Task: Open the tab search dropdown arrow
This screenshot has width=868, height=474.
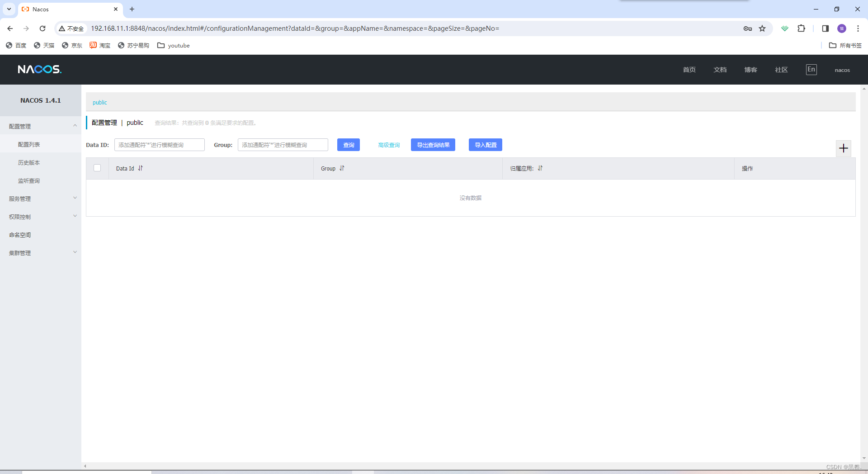Action: coord(9,9)
